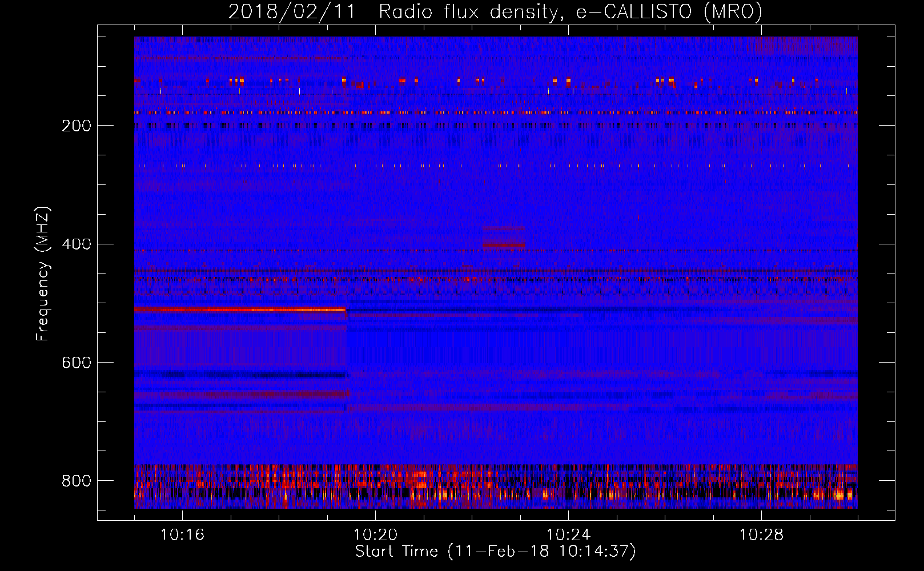Click the plot title 'Radio flux density, e-CALLISTO (MRO)'
Image resolution: width=924 pixels, height=571 pixels.
(x=571, y=11)
